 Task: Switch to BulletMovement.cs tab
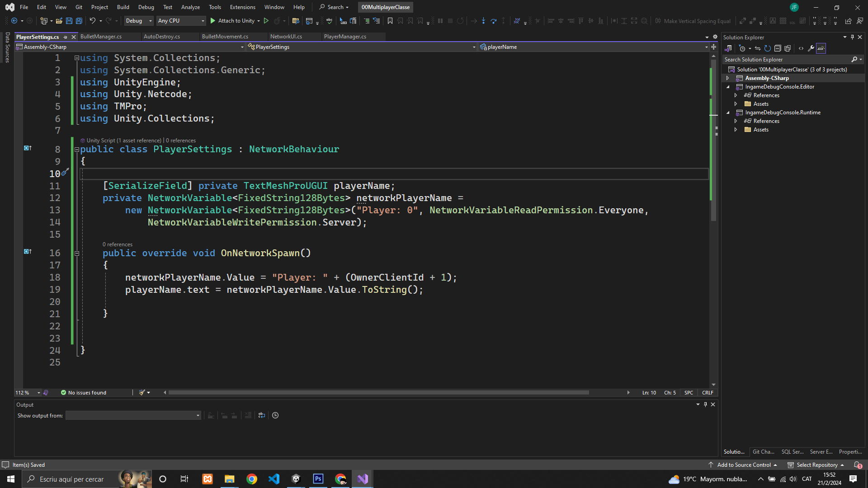[225, 37]
